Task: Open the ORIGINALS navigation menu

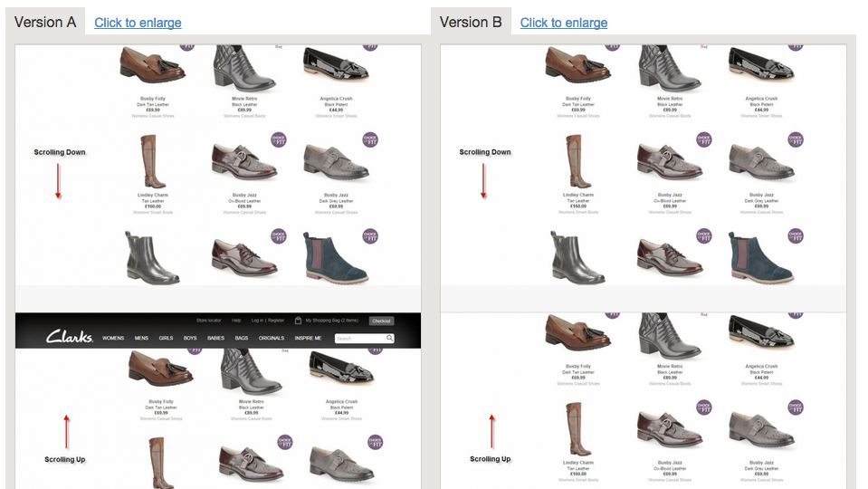Action: (x=272, y=338)
